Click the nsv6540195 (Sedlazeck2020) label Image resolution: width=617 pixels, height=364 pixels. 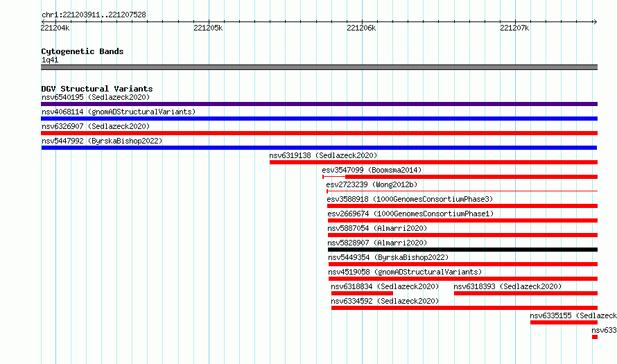click(96, 97)
